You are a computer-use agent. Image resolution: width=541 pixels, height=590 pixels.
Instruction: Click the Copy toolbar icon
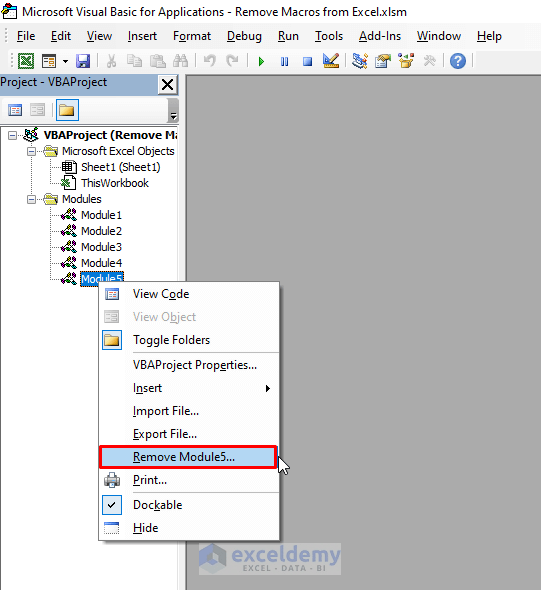point(134,61)
